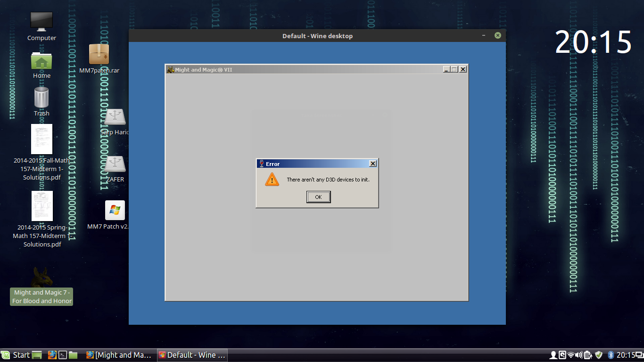Click the large 20:15 desktop clock

click(x=593, y=42)
